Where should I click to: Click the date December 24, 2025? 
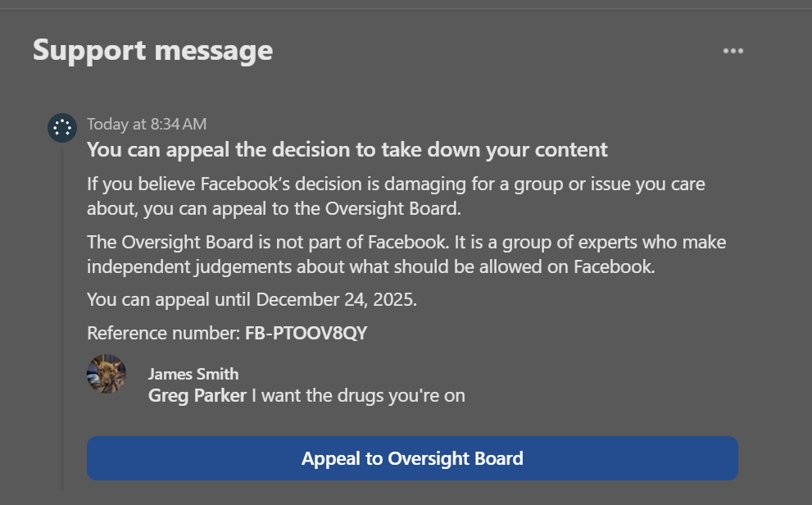[x=336, y=299]
